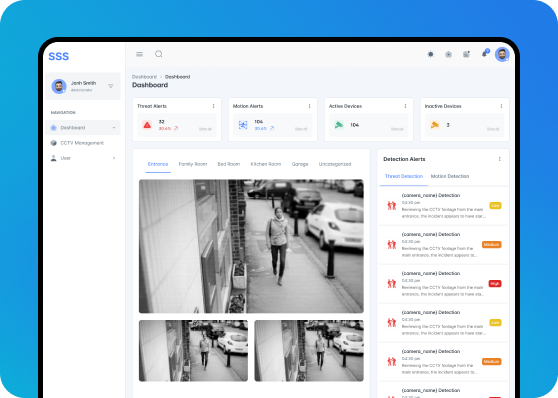Image resolution: width=558 pixels, height=398 pixels.
Task: Click threat icon of second Medium alert
Action: coord(392,361)
